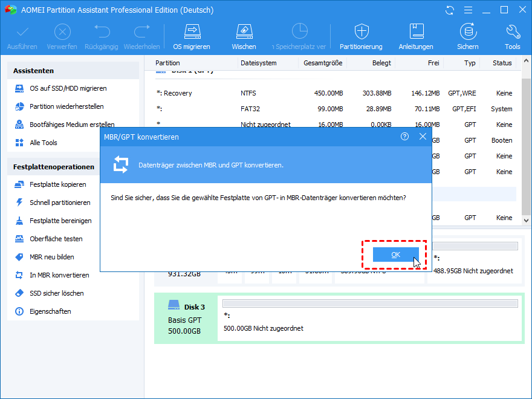Click the Status column header
Image resolution: width=532 pixels, height=399 pixels.
coord(502,63)
